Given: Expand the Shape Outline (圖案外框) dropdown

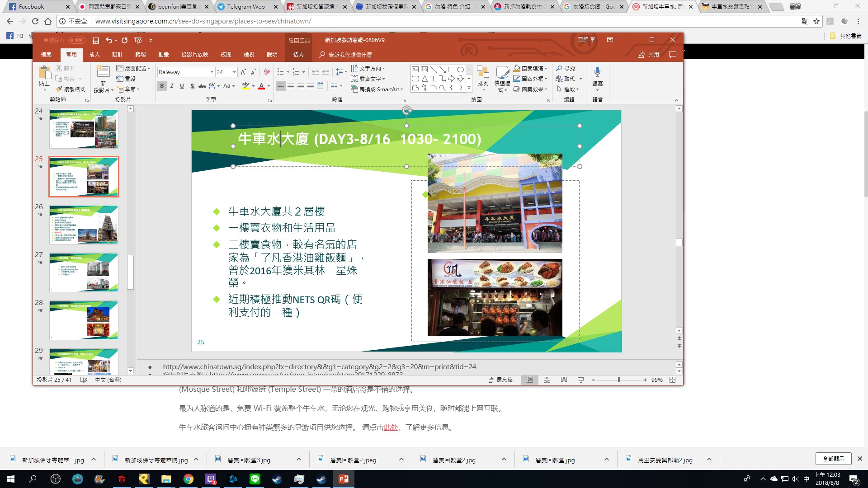Looking at the screenshot, I should click(530, 79).
